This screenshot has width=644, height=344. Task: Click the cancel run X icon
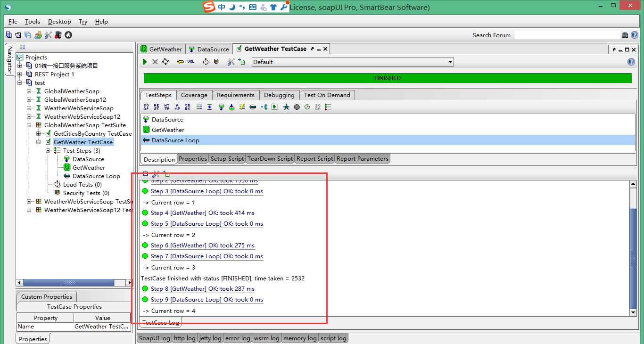pyautogui.click(x=155, y=62)
